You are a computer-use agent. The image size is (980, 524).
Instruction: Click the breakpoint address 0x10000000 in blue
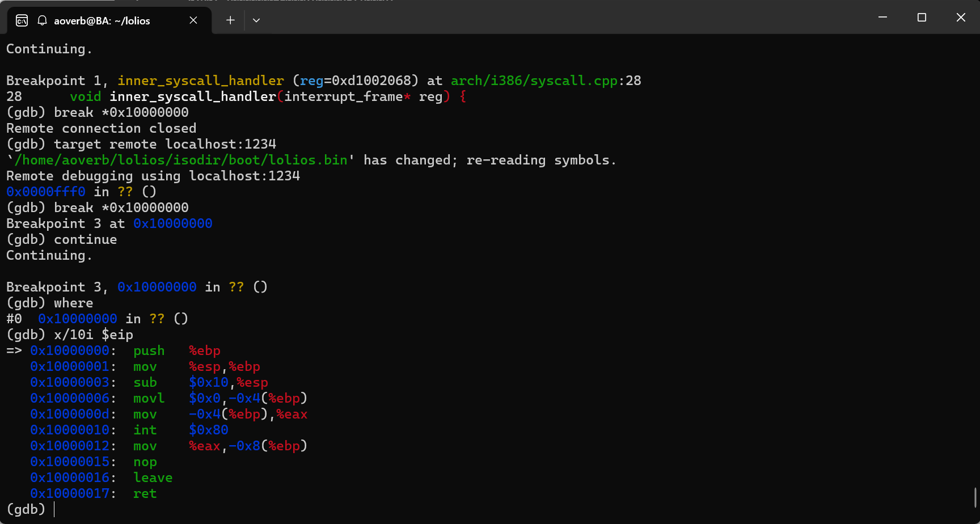click(x=172, y=223)
